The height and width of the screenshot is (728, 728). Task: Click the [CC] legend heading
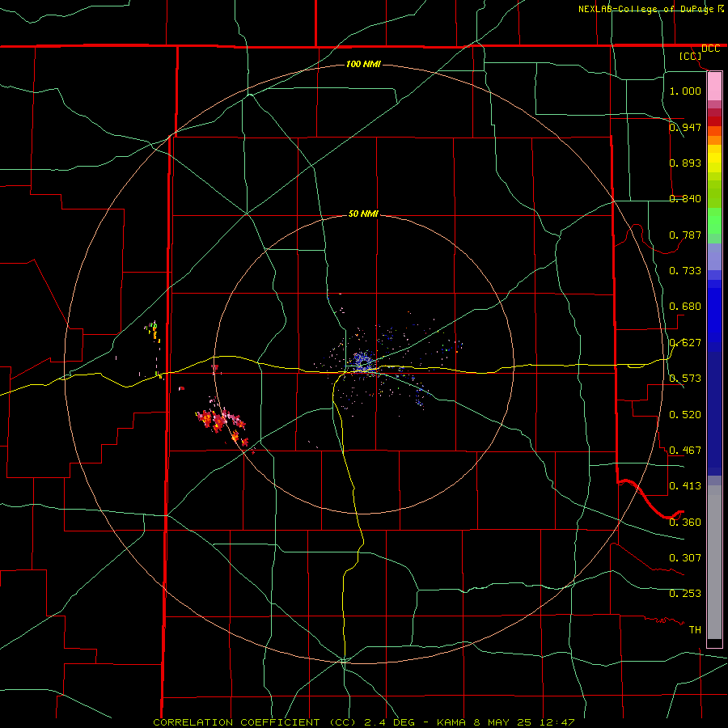[690, 56]
